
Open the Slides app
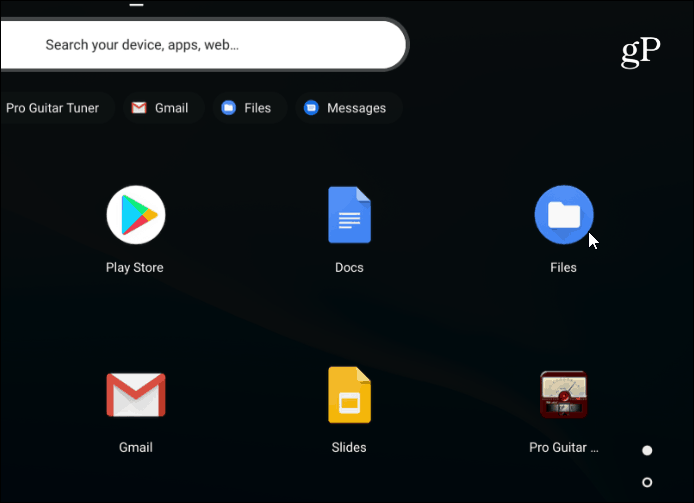[349, 395]
